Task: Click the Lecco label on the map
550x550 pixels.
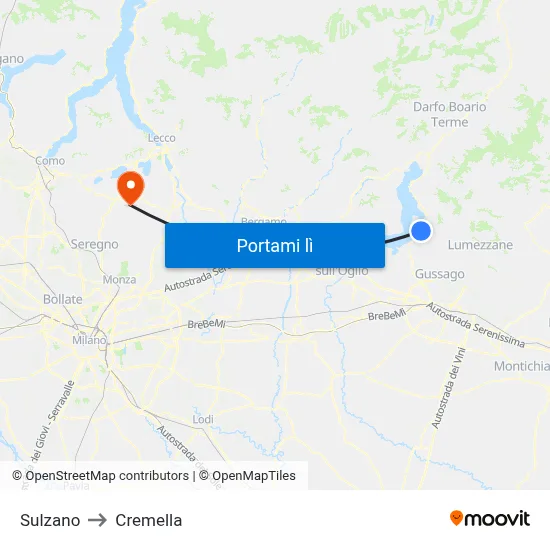Action: tap(161, 138)
